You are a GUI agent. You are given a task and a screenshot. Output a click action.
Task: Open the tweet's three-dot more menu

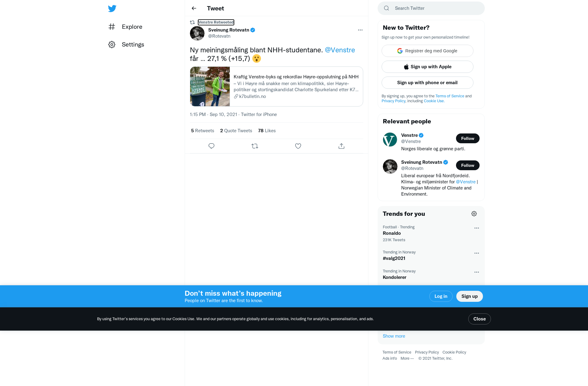[x=360, y=30]
